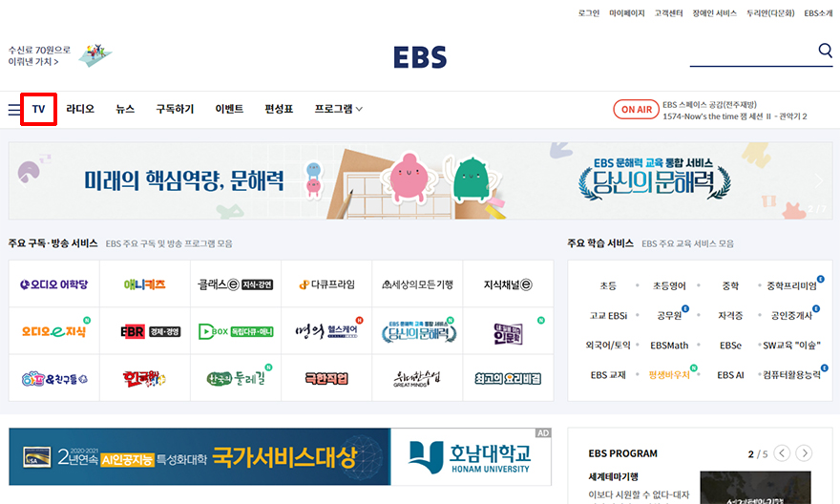Go back on main banner with left arrow

click(23, 180)
